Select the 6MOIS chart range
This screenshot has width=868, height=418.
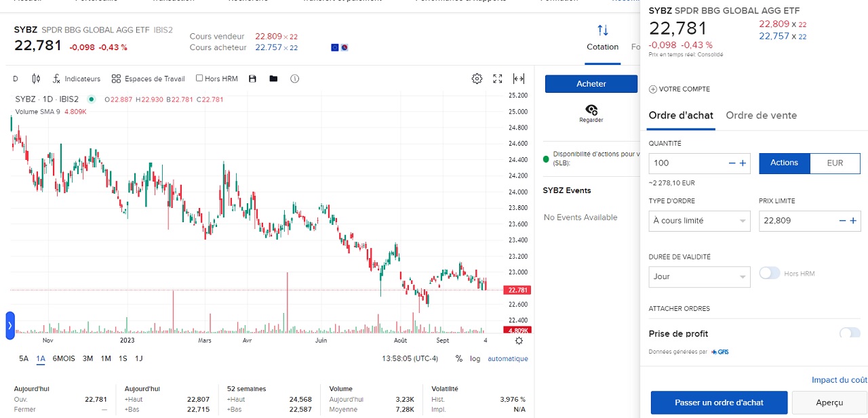(x=64, y=358)
